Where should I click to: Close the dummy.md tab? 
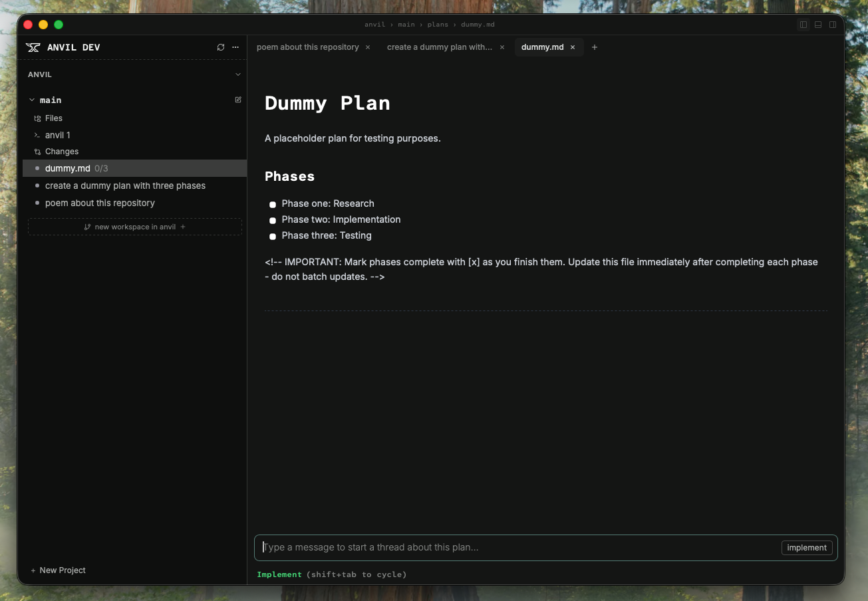pos(573,47)
